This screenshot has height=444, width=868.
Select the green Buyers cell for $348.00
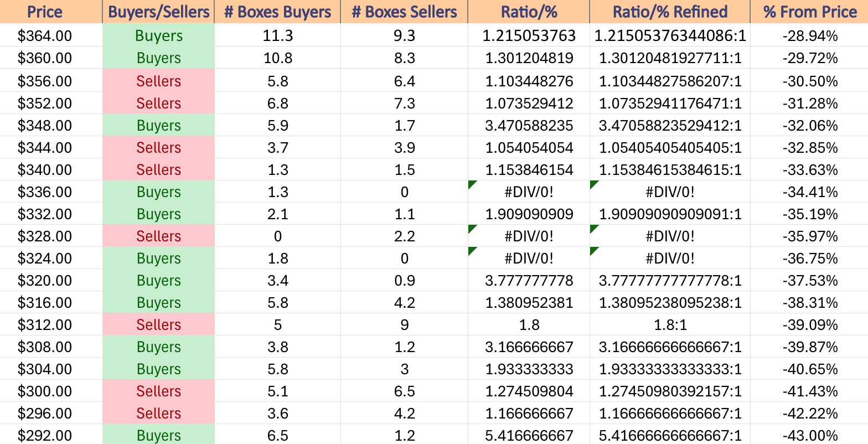pos(158,125)
